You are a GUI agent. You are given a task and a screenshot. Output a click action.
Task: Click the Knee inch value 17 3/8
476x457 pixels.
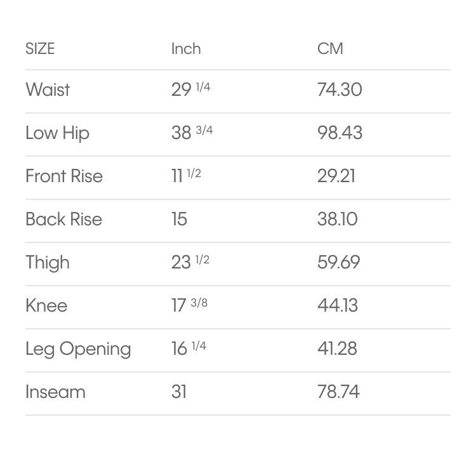(x=190, y=305)
